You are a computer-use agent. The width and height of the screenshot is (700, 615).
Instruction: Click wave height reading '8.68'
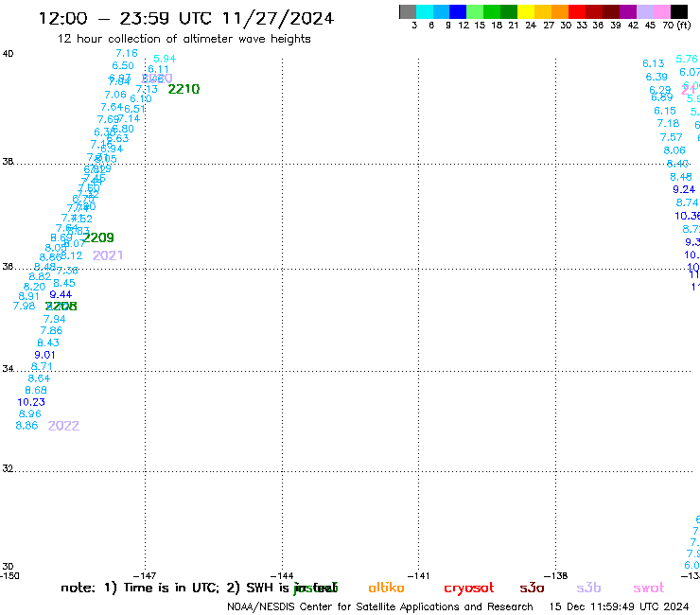[x=36, y=390]
